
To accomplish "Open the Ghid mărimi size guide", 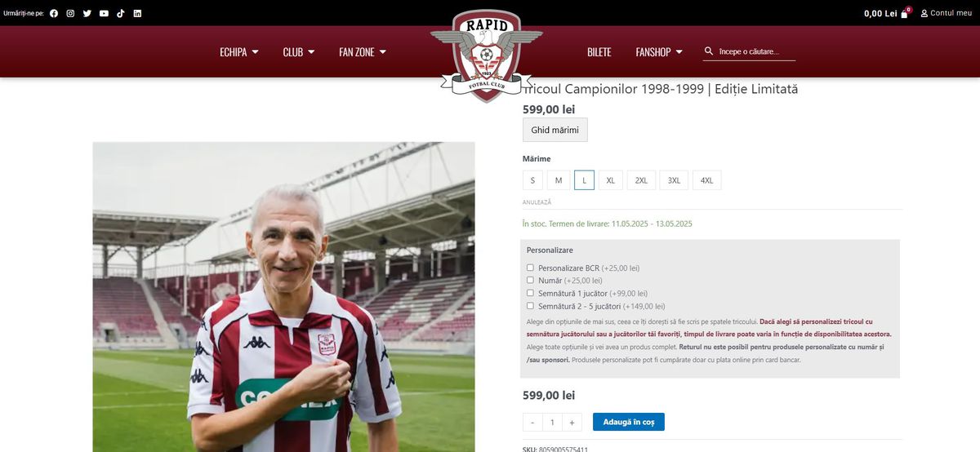I will click(x=555, y=130).
